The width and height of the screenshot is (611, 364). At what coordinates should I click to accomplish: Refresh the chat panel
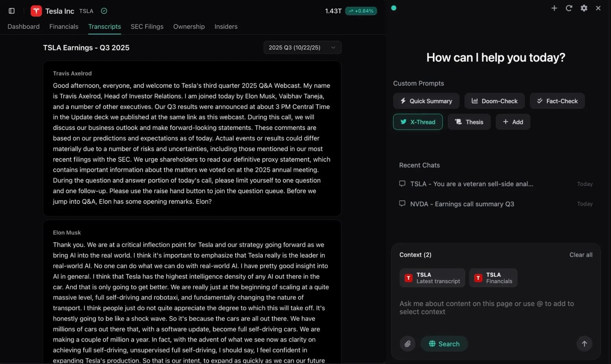click(569, 8)
